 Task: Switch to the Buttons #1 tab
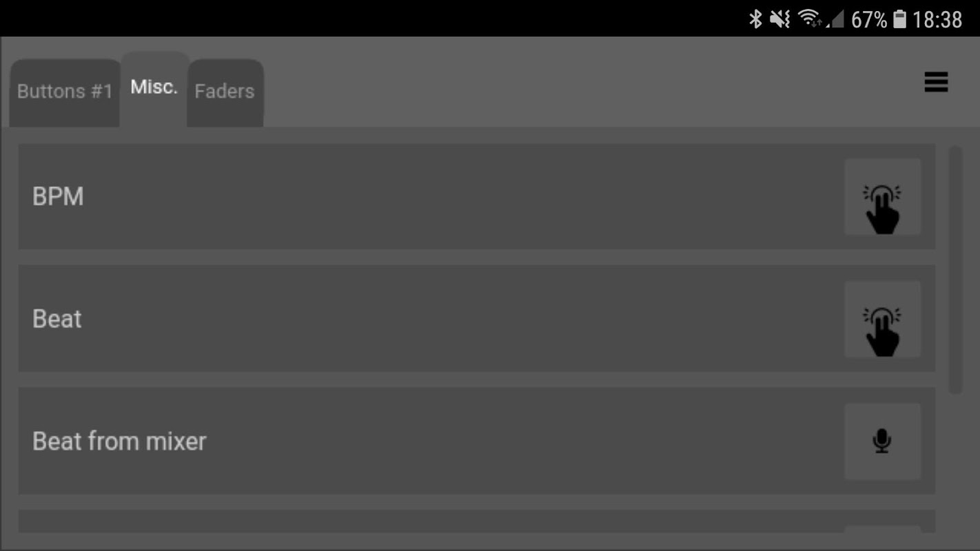pyautogui.click(x=65, y=92)
